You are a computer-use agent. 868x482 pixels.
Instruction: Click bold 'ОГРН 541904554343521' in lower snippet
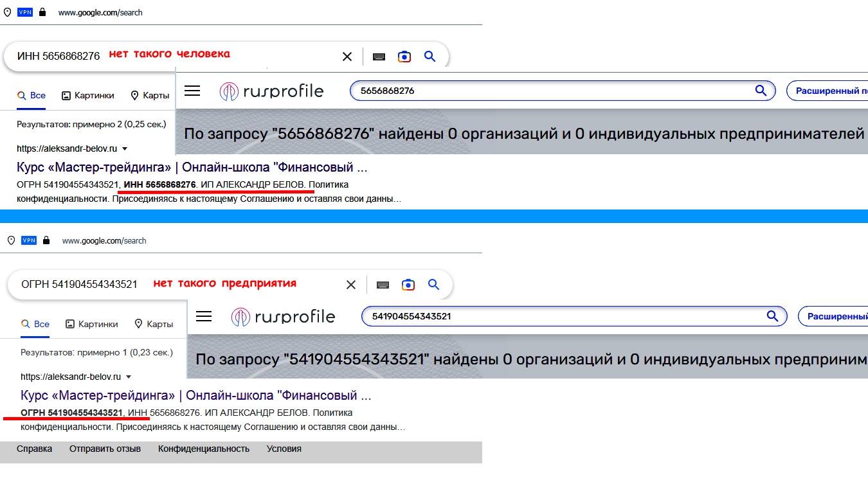[71, 413]
